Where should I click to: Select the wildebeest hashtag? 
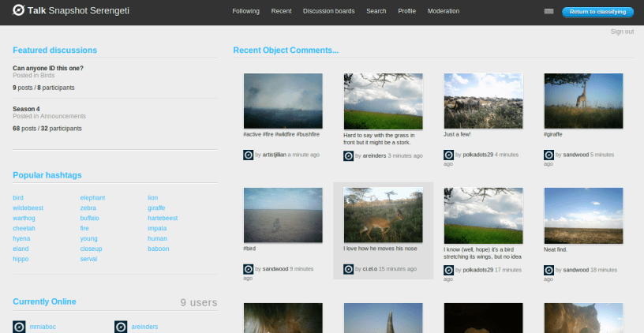28,208
